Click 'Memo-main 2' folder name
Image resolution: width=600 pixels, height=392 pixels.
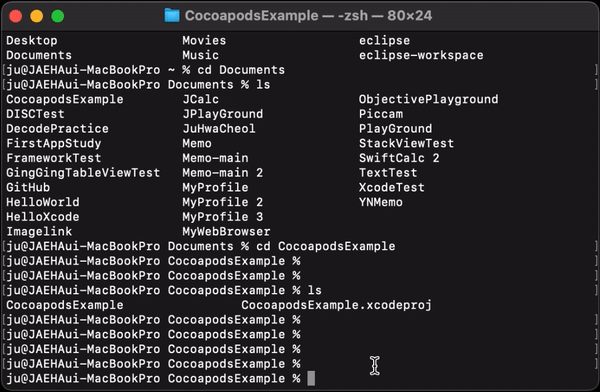pyautogui.click(x=223, y=173)
